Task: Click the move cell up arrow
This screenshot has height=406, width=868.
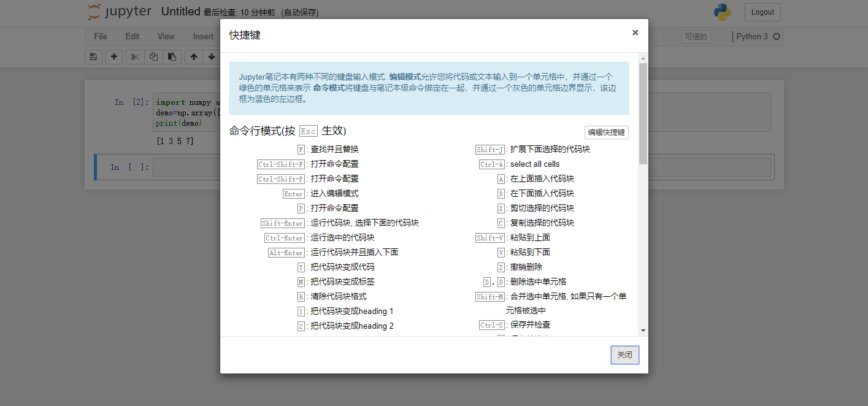Action: pos(194,56)
